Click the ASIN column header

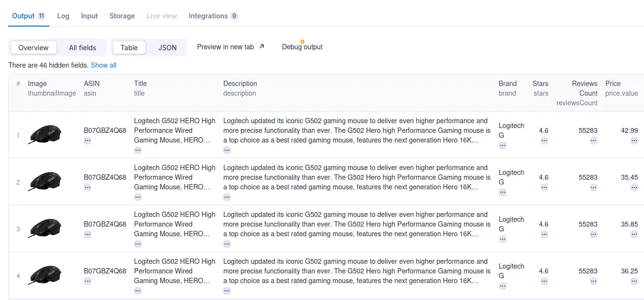coord(92,88)
